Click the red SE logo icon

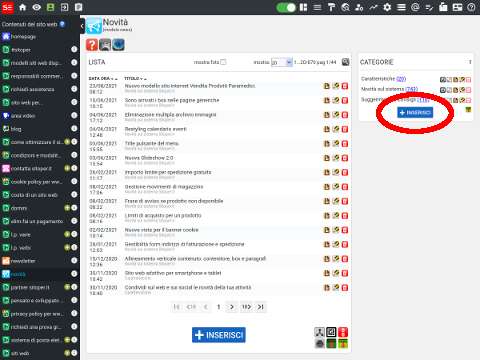tap(7, 7)
